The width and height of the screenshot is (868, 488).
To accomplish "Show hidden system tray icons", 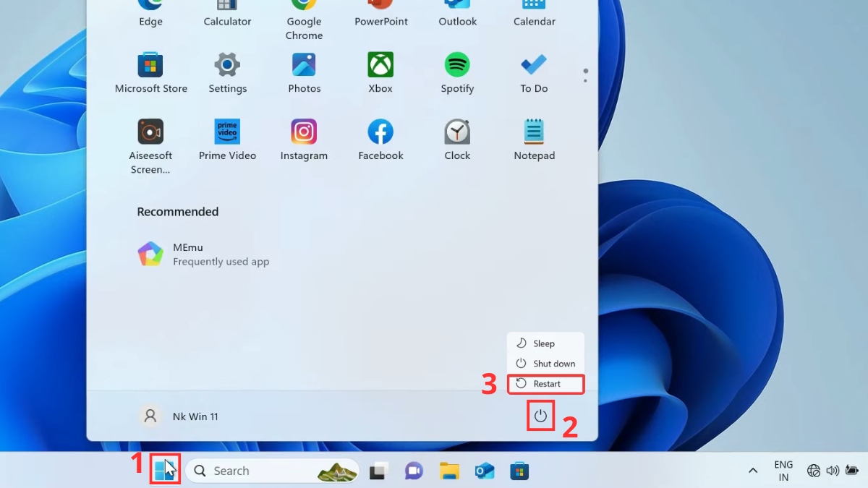I will pos(753,471).
